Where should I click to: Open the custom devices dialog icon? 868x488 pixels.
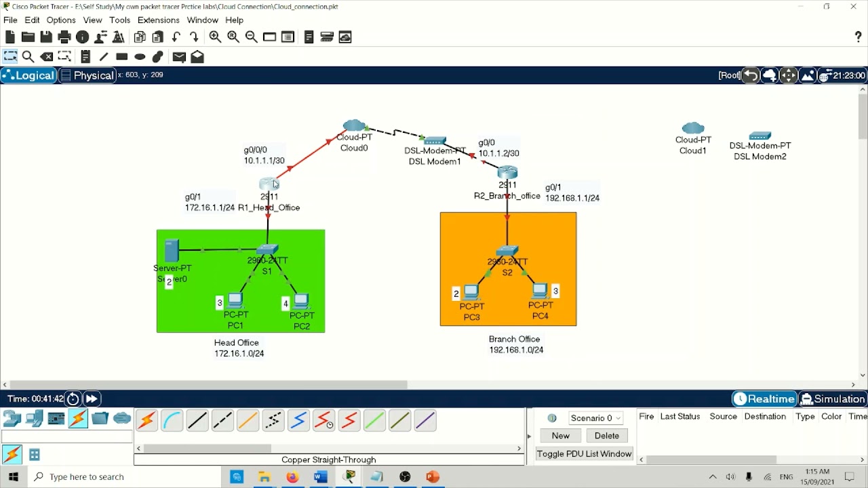pyautogui.click(x=288, y=37)
